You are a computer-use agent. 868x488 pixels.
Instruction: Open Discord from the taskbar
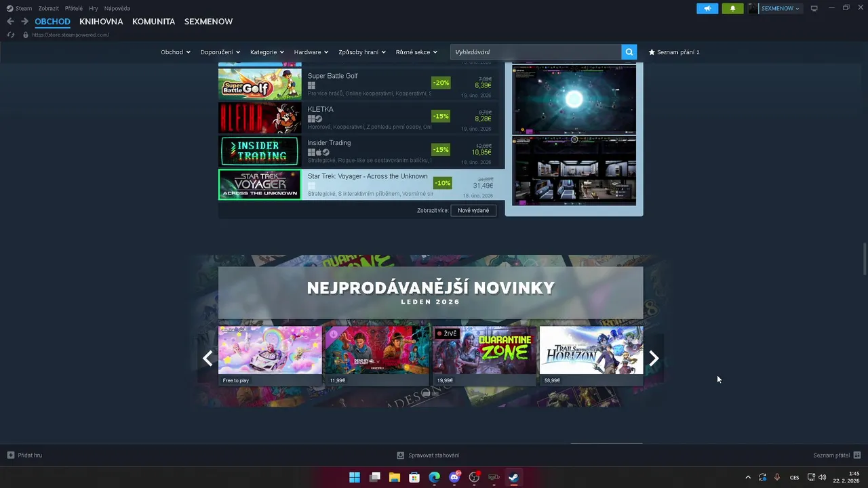click(454, 477)
